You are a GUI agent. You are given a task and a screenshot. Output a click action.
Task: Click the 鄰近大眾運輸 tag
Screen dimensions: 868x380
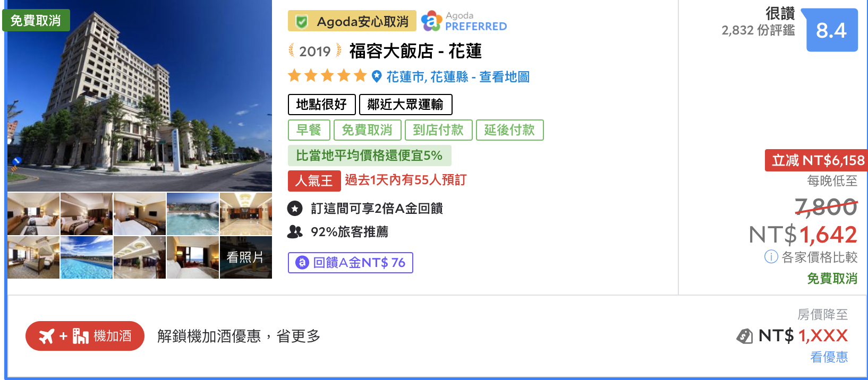coord(406,105)
